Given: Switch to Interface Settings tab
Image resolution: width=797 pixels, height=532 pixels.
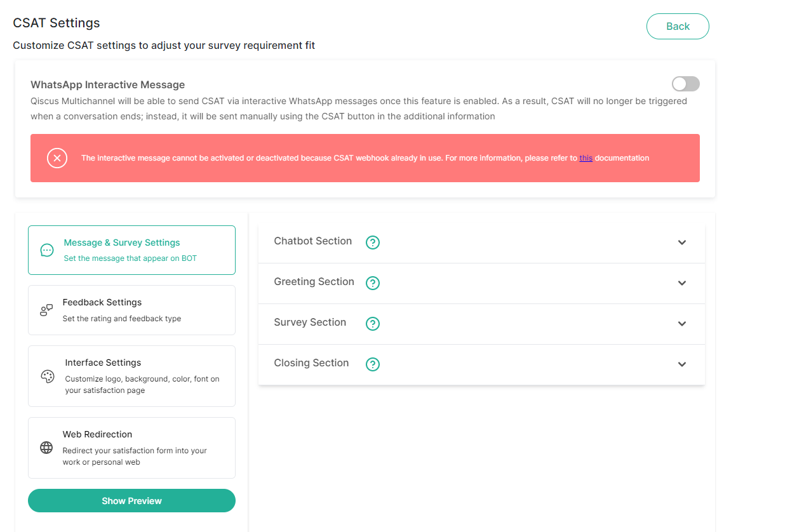Looking at the screenshot, I should (x=131, y=376).
